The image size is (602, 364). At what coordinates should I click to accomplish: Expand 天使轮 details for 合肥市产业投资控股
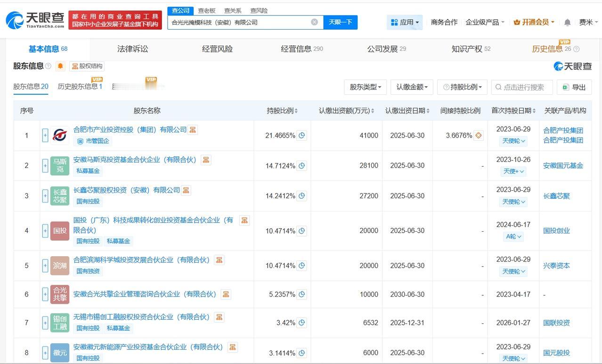pyautogui.click(x=513, y=141)
